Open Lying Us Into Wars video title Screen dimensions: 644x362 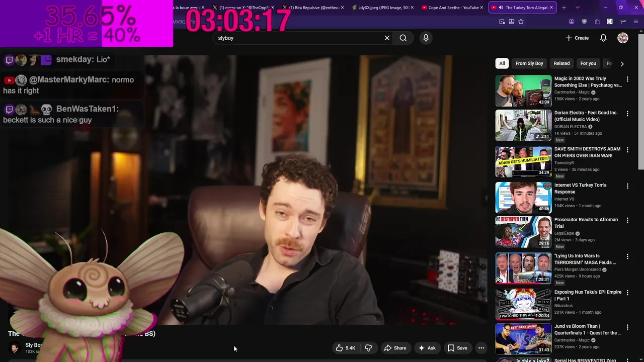pyautogui.click(x=585, y=259)
